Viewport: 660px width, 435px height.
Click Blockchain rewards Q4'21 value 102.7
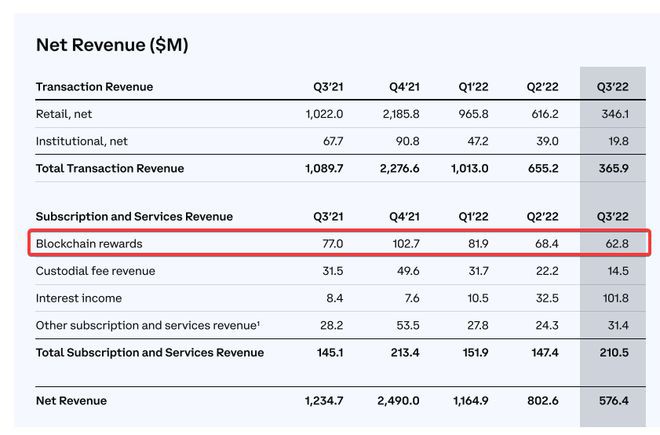403,243
